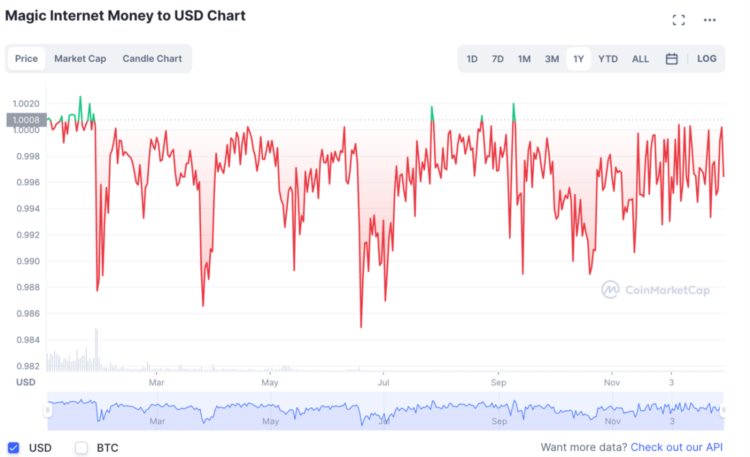Open the three-dots more options menu
750x457 pixels.
tap(710, 20)
